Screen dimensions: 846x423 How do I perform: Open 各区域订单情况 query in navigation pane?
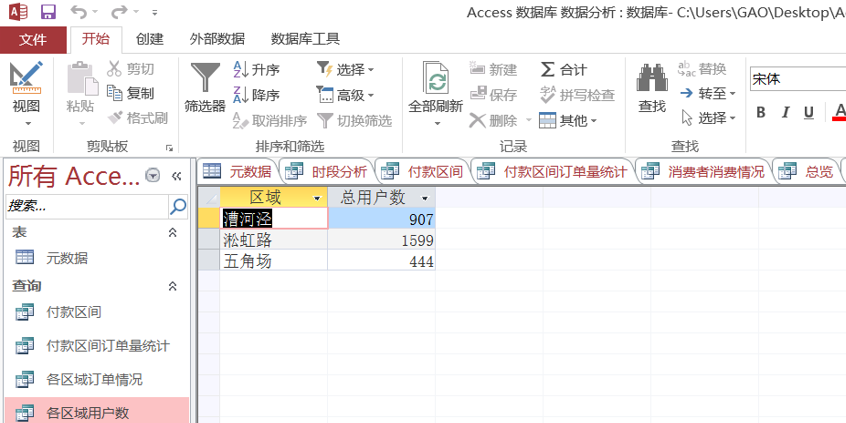click(94, 379)
